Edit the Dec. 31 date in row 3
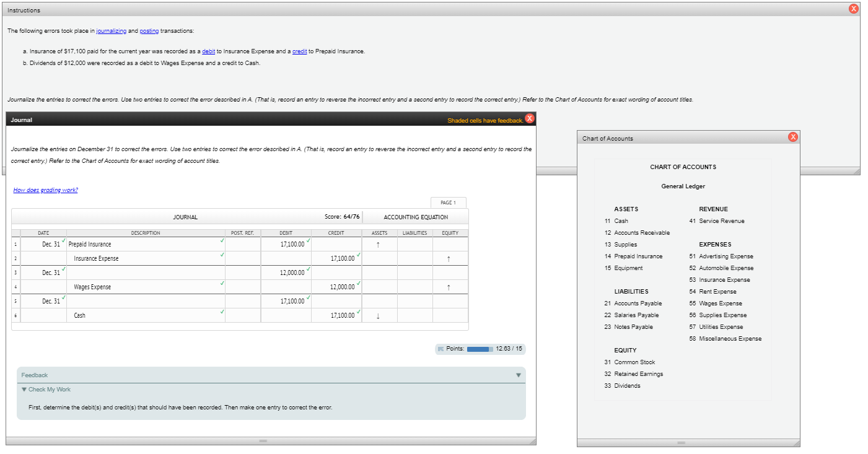This screenshot has width=868, height=454. (43, 273)
